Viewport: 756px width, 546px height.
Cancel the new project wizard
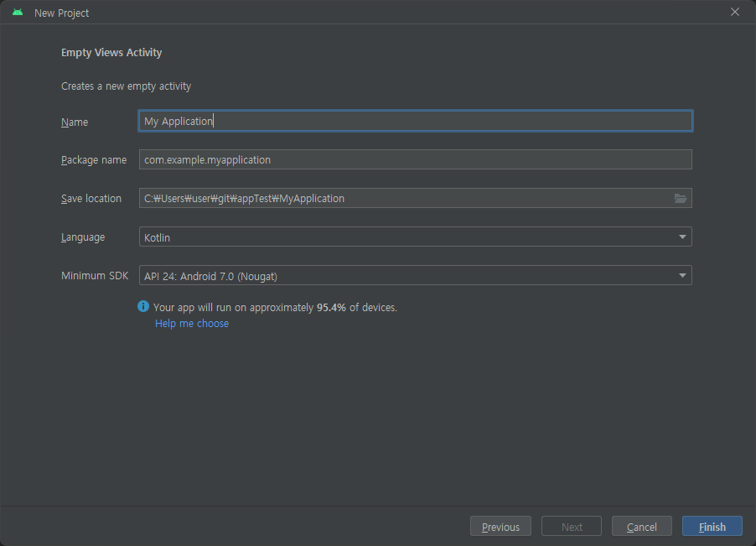pyautogui.click(x=642, y=526)
